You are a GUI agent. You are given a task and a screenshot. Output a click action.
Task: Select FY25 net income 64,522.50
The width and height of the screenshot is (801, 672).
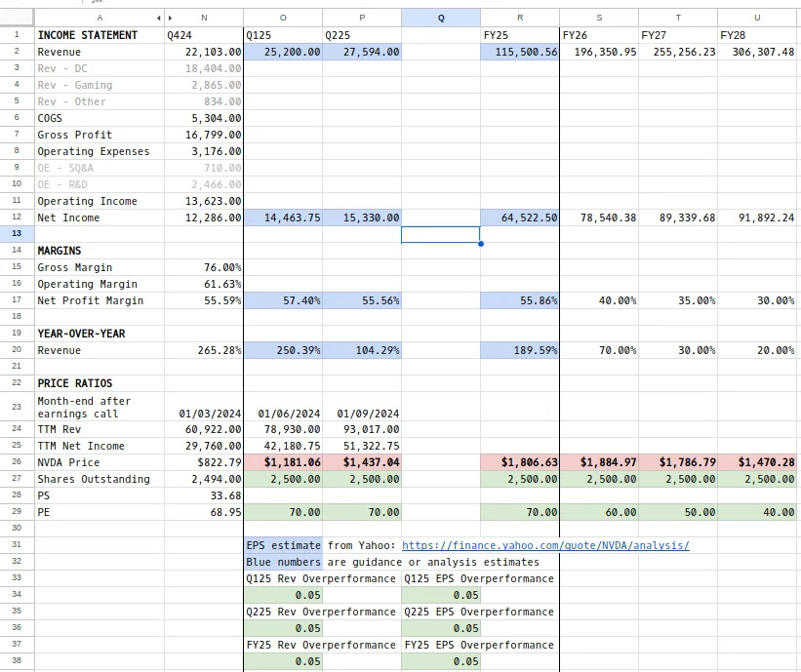point(520,218)
